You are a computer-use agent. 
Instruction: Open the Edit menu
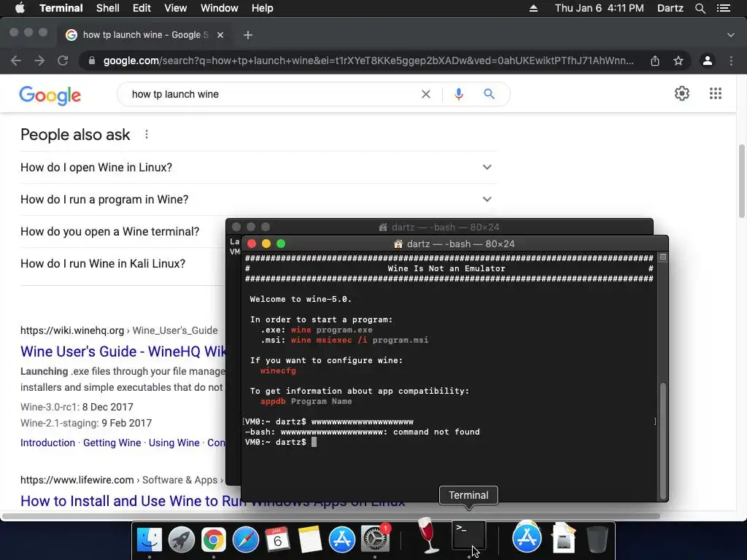click(142, 8)
